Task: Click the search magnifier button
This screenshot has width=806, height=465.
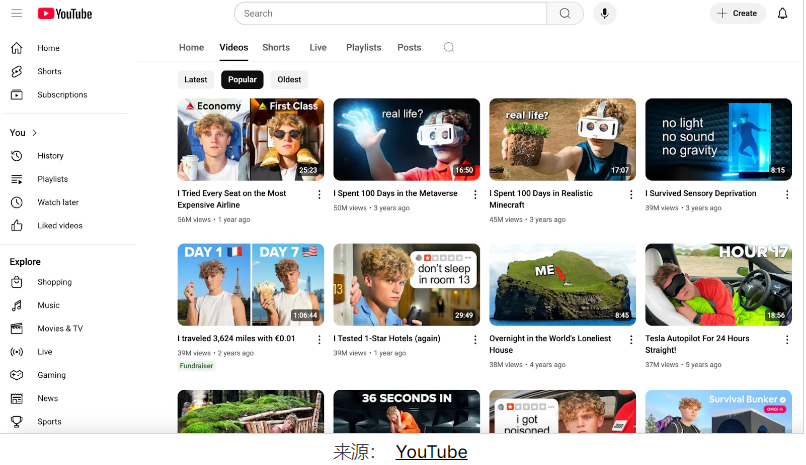Action: tap(565, 13)
